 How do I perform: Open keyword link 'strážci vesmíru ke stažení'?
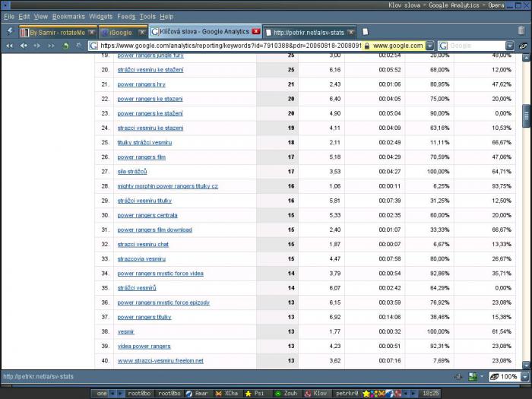(x=150, y=70)
